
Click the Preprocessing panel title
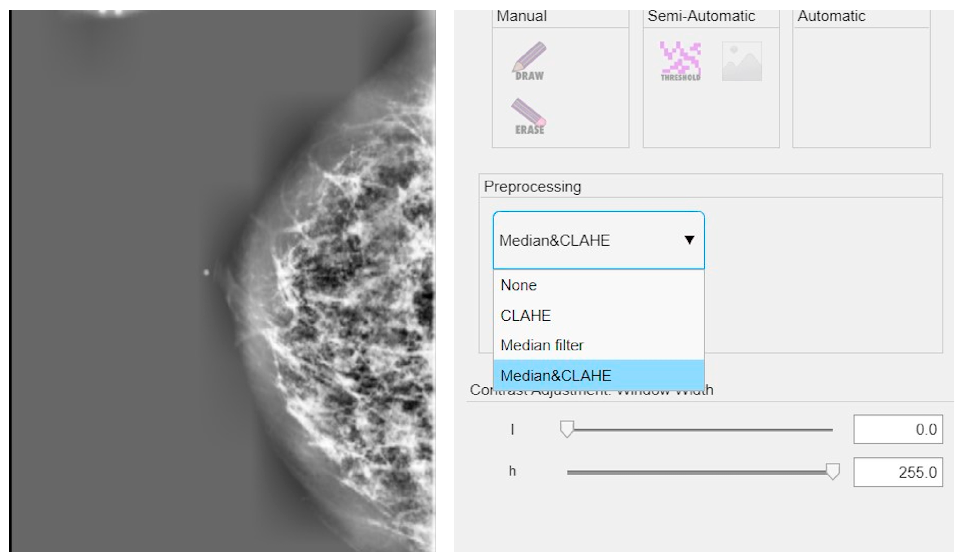point(532,187)
